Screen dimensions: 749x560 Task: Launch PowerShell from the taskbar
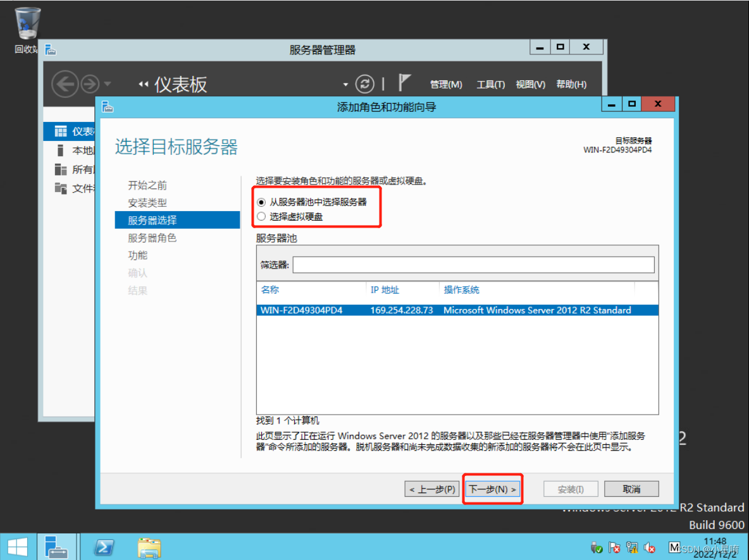tap(104, 547)
